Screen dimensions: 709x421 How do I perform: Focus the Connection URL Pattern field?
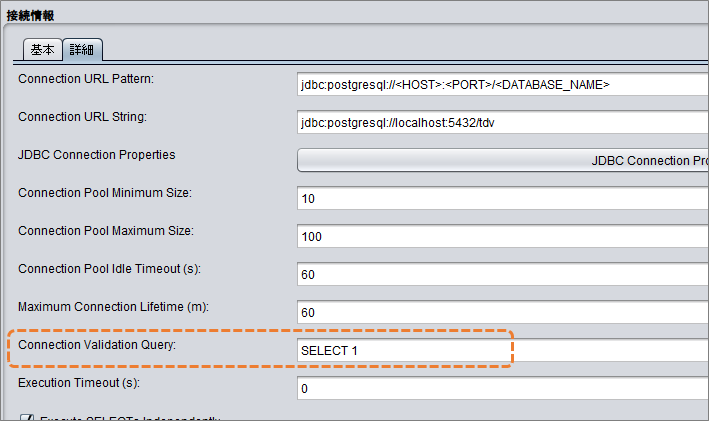coord(503,85)
